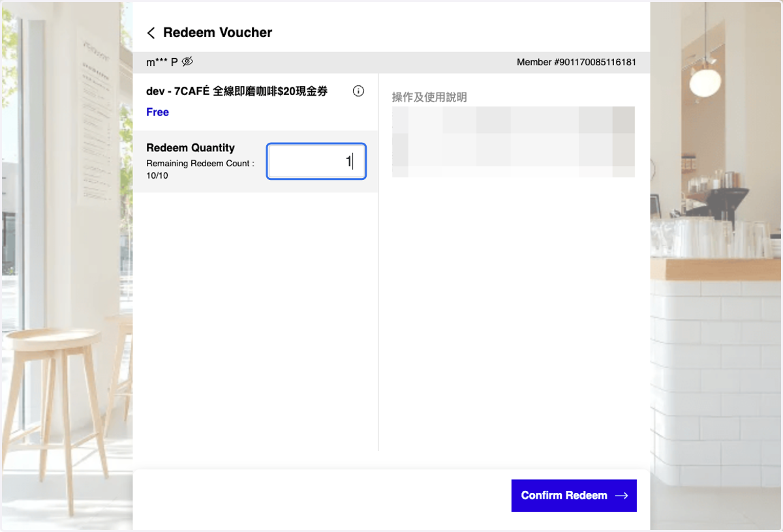
Task: Focus the Redeem Quantity input field
Action: pos(316,161)
